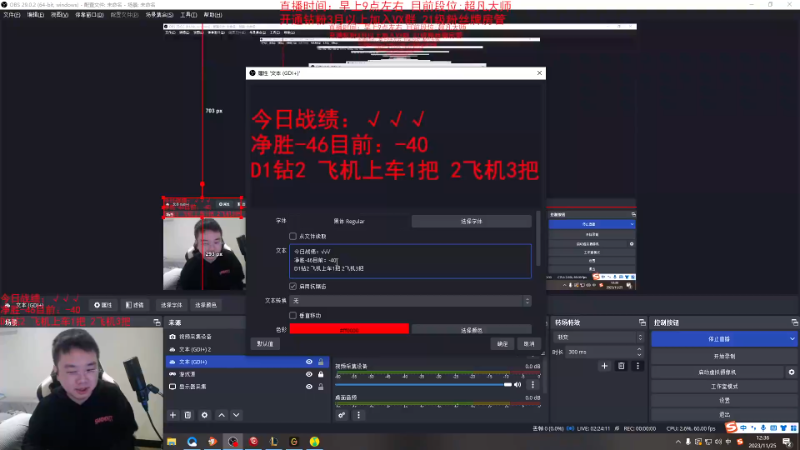The height and width of the screenshot is (450, 800).
Task: Remove the scene transition using the trash icon
Action: click(621, 366)
